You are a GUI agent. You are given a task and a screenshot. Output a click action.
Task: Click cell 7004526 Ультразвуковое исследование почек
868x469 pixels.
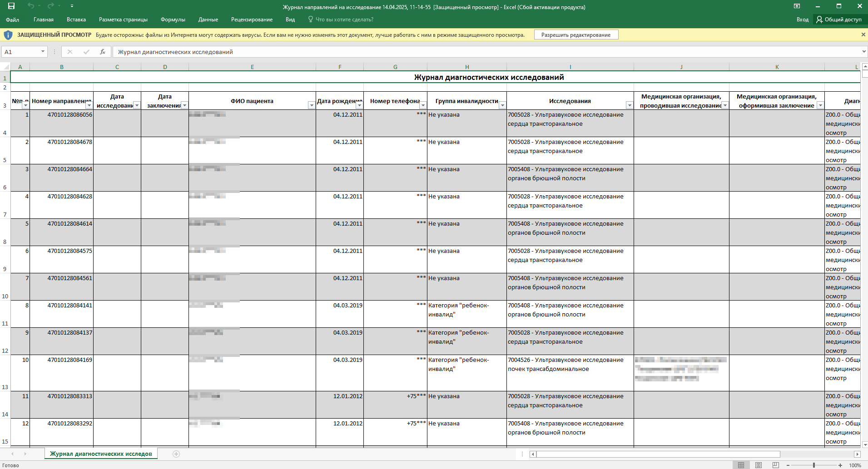pos(570,373)
